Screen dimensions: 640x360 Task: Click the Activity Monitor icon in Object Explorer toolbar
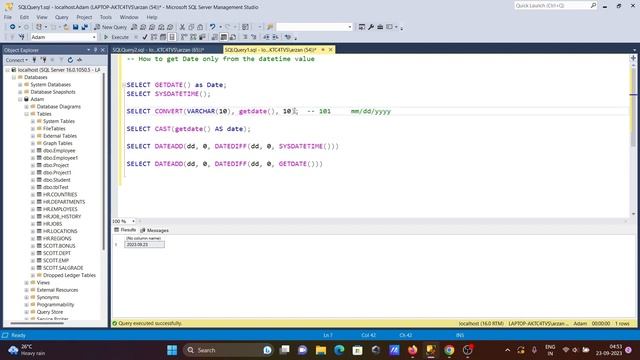(x=80, y=60)
